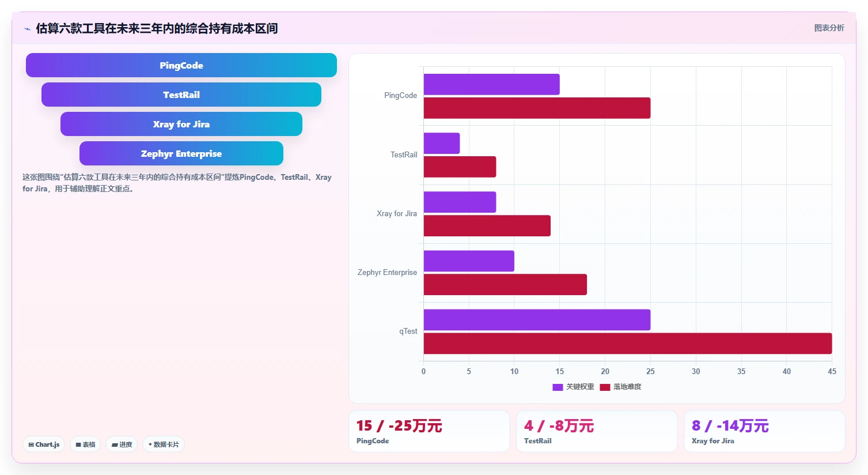Click TestRail red 落地难度 bar
868x475 pixels.
click(460, 167)
